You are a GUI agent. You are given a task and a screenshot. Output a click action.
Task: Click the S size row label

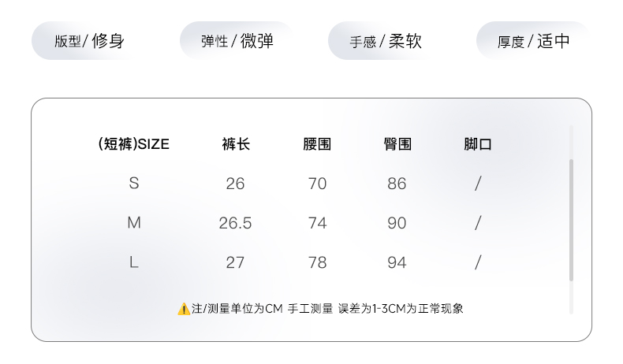pyautogui.click(x=134, y=184)
